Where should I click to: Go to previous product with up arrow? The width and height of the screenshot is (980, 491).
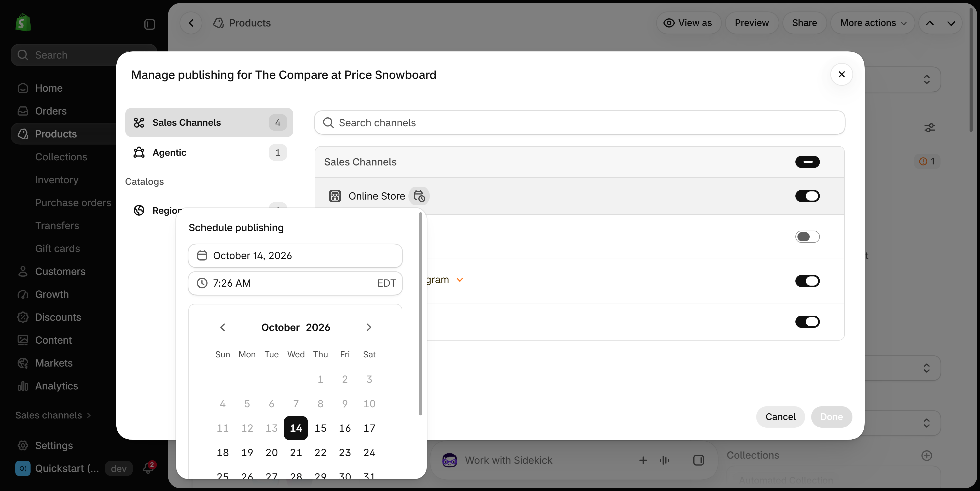(x=930, y=23)
